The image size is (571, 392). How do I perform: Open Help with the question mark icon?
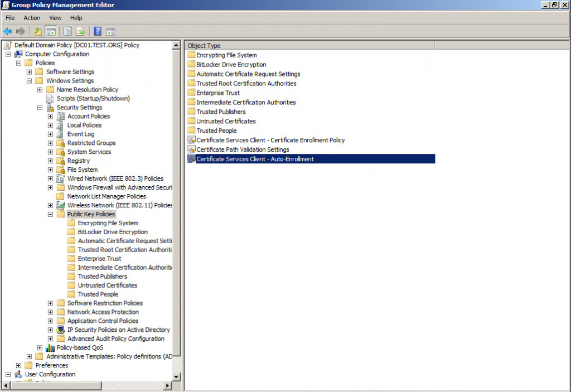click(98, 31)
